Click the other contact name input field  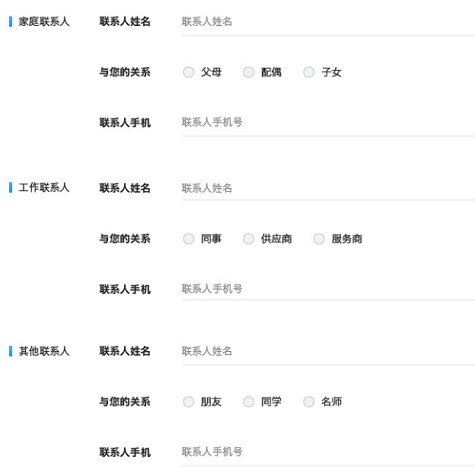(327, 351)
